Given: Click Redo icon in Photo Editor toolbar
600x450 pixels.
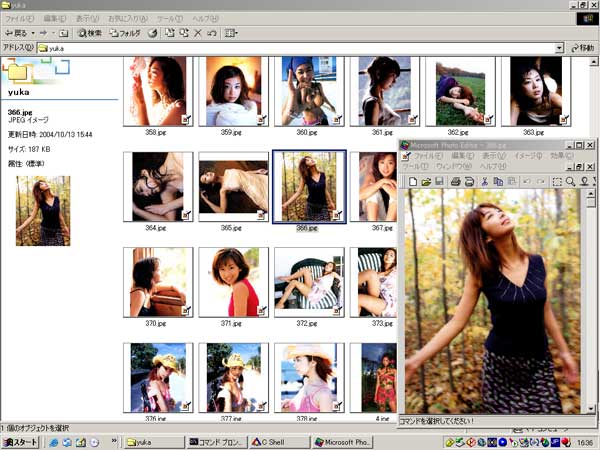Looking at the screenshot, I should point(541,182).
